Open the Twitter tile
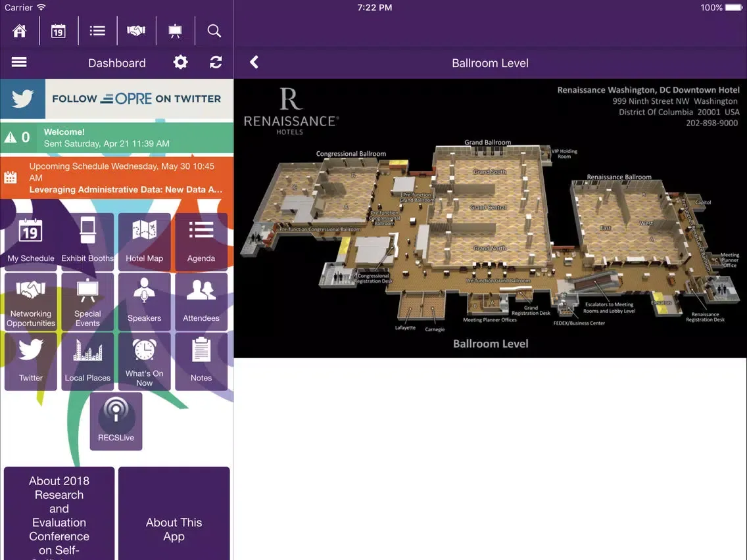The image size is (747, 560). coord(31,362)
